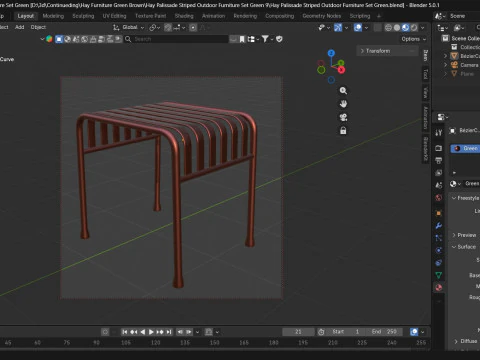This screenshot has height=360, width=480.
Task: Open the shading options dropdown arrow
Action: click(x=423, y=28)
